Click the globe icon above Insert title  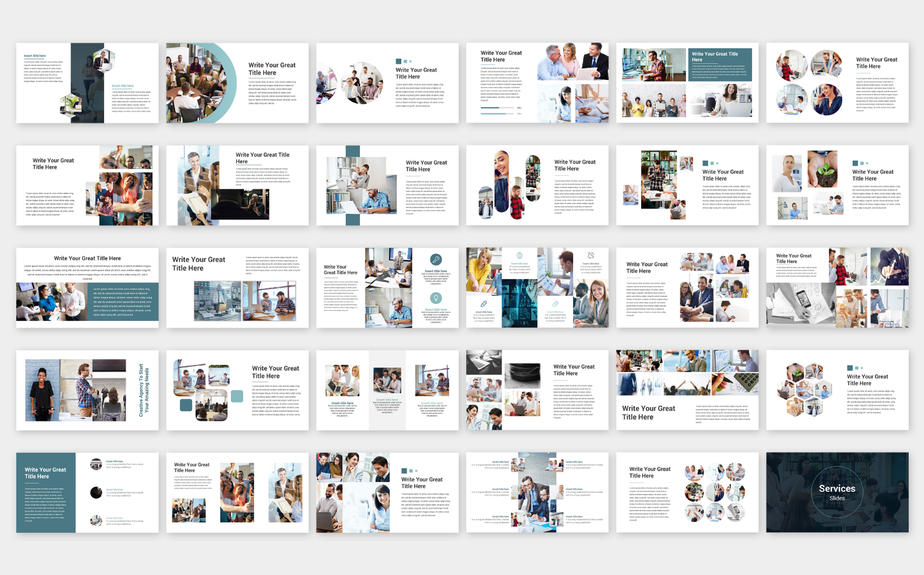tap(519, 255)
